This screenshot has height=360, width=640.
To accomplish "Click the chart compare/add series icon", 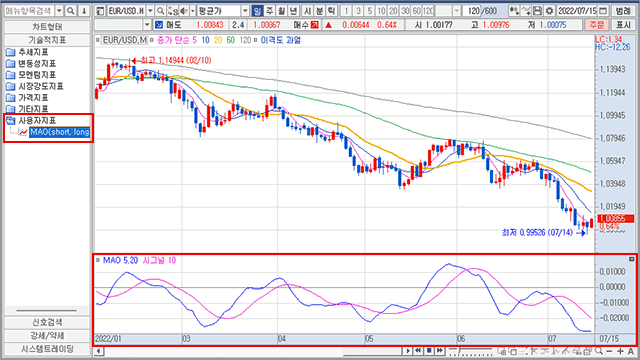I will pos(514,11).
